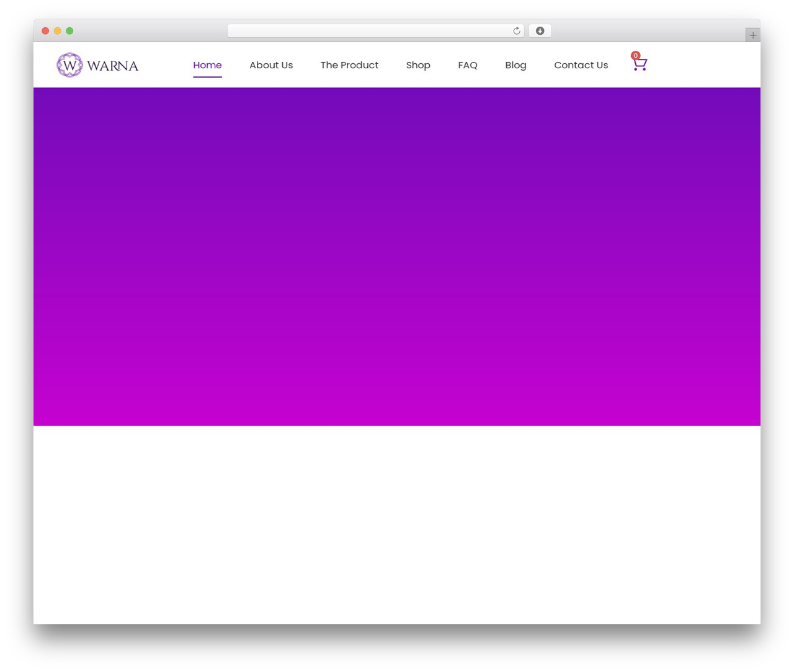Screen dimensions: 794x672
Task: Open the browser downloads button
Action: (540, 31)
